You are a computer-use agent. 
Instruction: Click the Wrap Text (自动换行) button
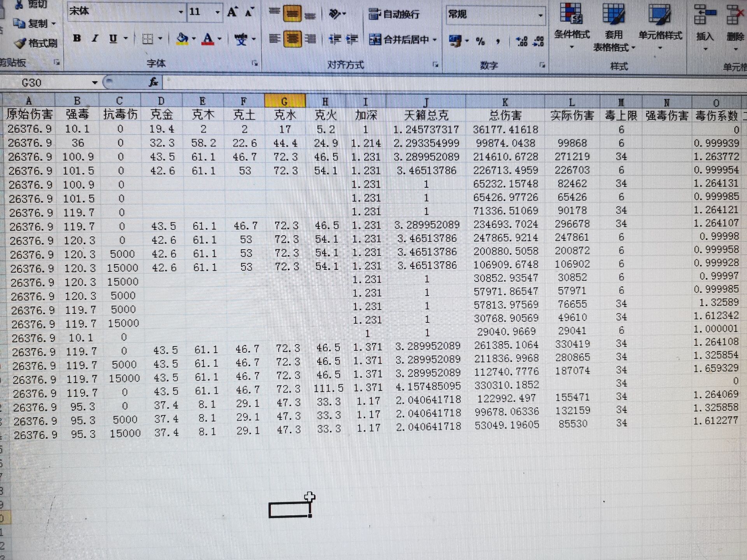pyautogui.click(x=394, y=14)
